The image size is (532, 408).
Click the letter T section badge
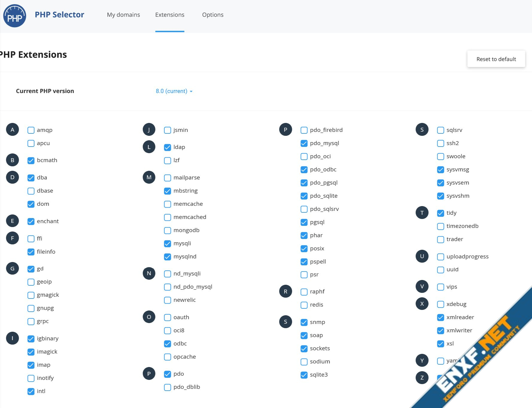422,213
